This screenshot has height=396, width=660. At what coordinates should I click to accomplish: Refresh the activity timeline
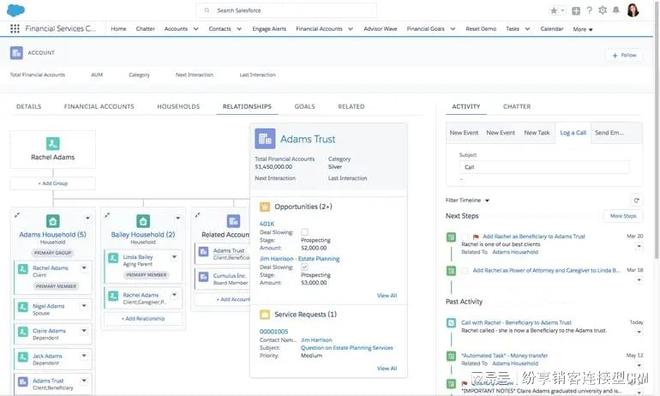pyautogui.click(x=636, y=200)
